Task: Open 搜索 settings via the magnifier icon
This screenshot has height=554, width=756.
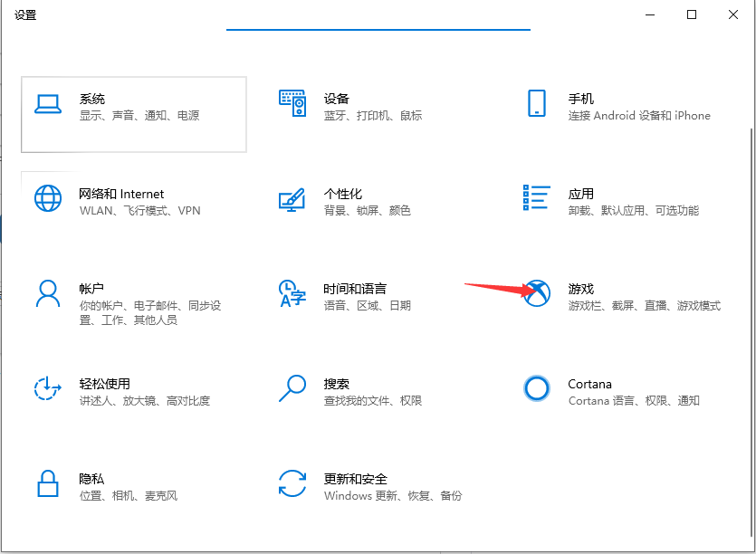Action: coord(292,387)
